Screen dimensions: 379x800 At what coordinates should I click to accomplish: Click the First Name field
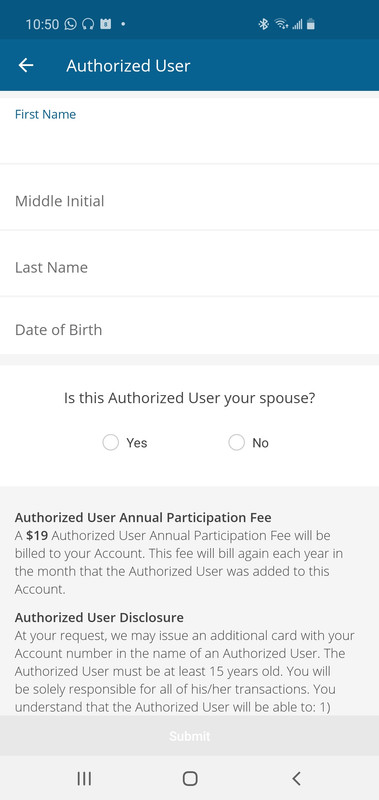pyautogui.click(x=189, y=131)
